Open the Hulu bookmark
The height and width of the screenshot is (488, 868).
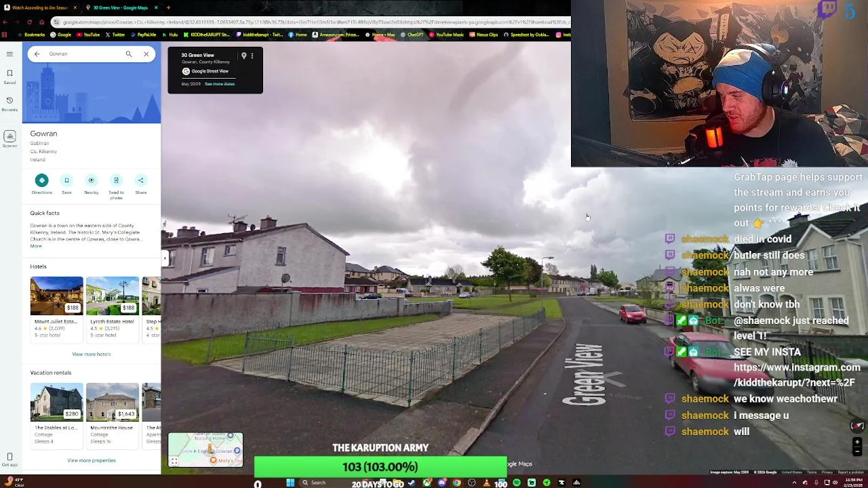tap(170, 35)
